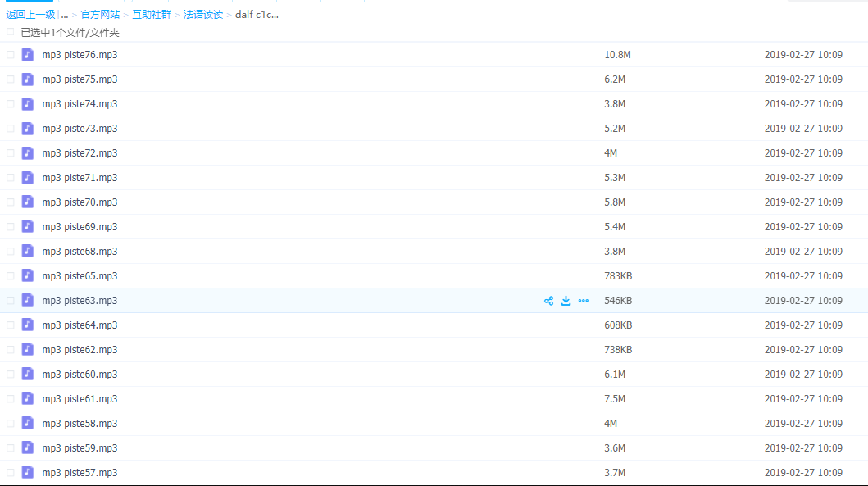Click the music file icon of piste60.mp3
Image resolution: width=868 pixels, height=486 pixels.
coord(28,375)
